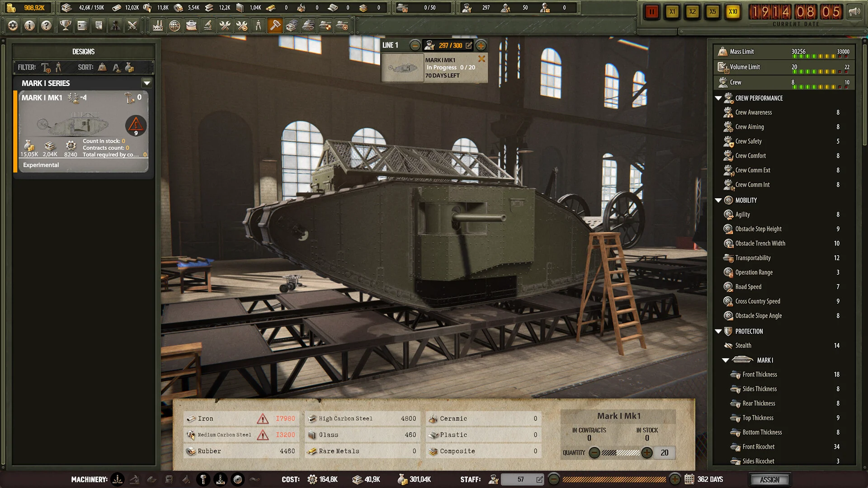Collapse the MOBILITY section
The width and height of the screenshot is (868, 488).
719,200
